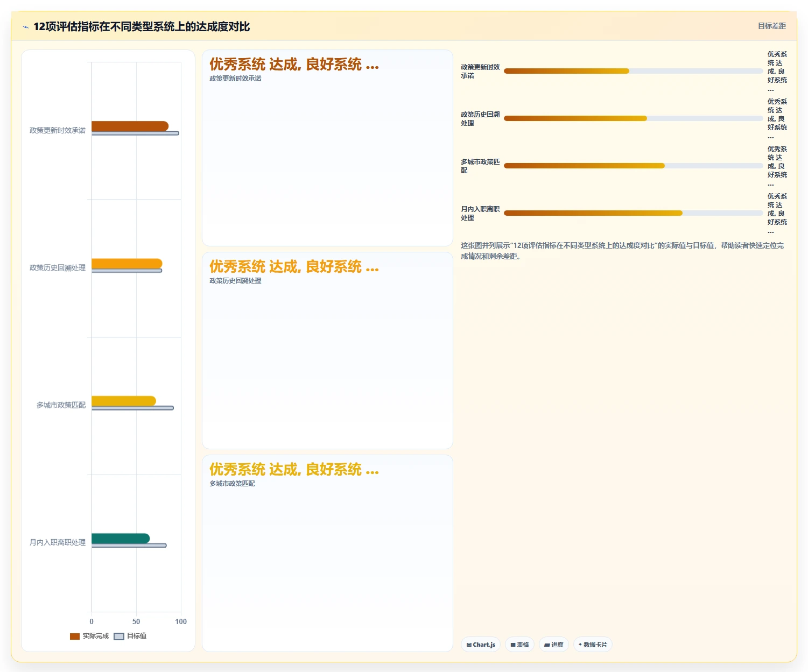808x672 pixels.
Task: Click the 月内入职离职处理 progress bar
Action: click(634, 213)
